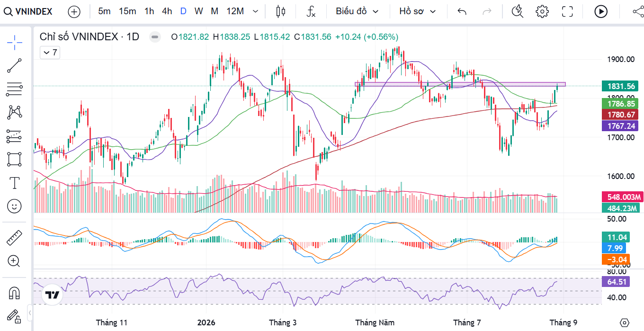Select the purple resistance zone rectangle
This screenshot has height=331, width=644.
460,84
